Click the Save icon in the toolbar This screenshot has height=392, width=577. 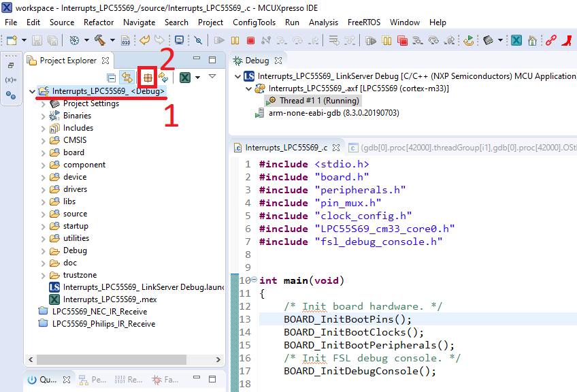coord(36,41)
